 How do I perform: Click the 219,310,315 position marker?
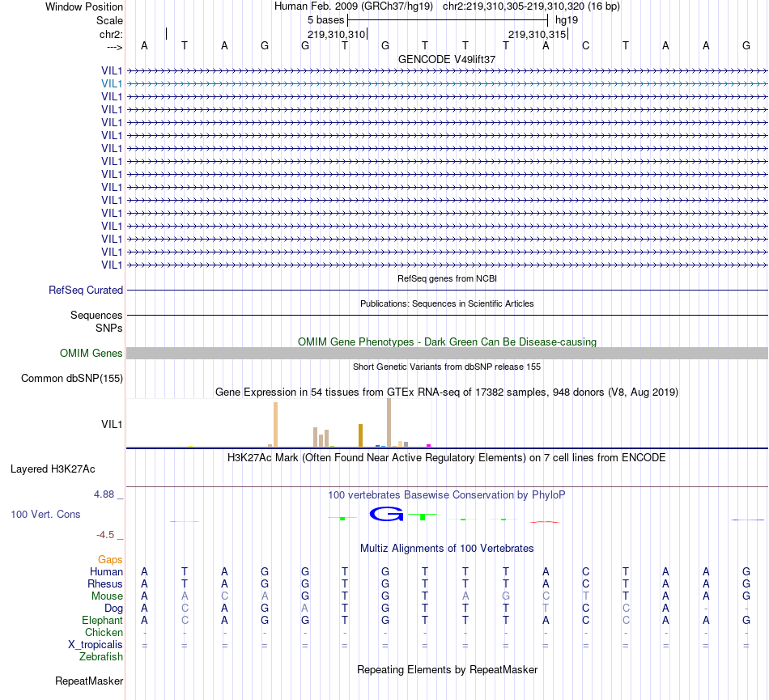(x=537, y=34)
